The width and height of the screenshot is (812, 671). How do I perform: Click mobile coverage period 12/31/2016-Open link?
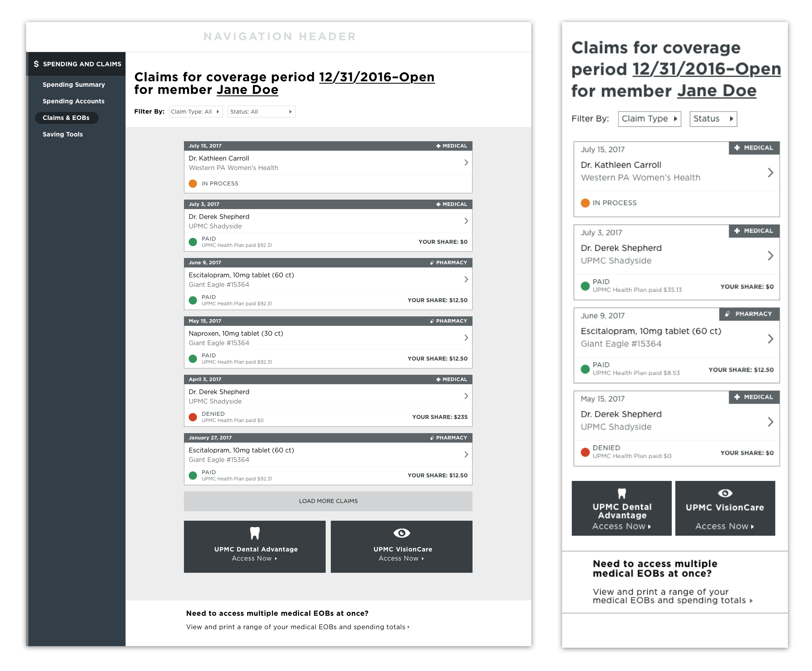coord(707,69)
